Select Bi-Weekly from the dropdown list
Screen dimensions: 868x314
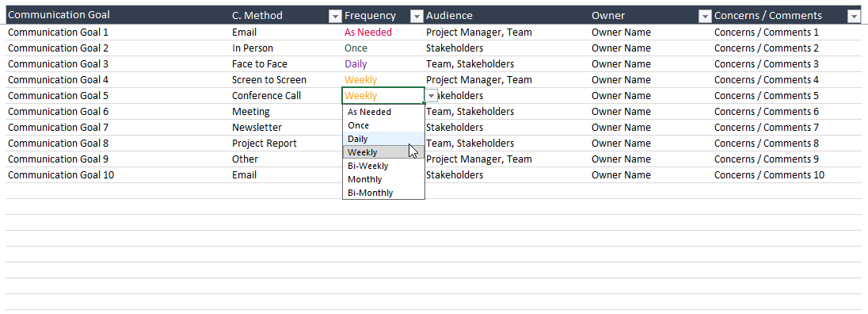tap(383, 166)
